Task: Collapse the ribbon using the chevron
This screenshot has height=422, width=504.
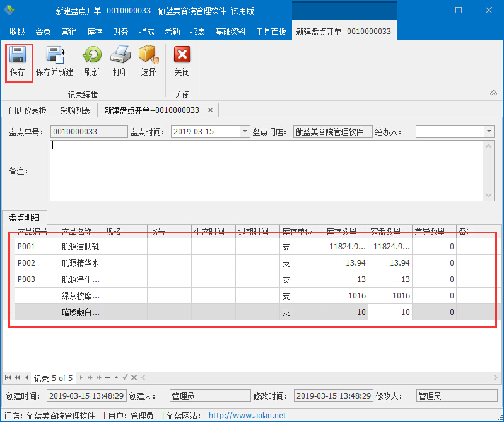Action: coord(493,93)
